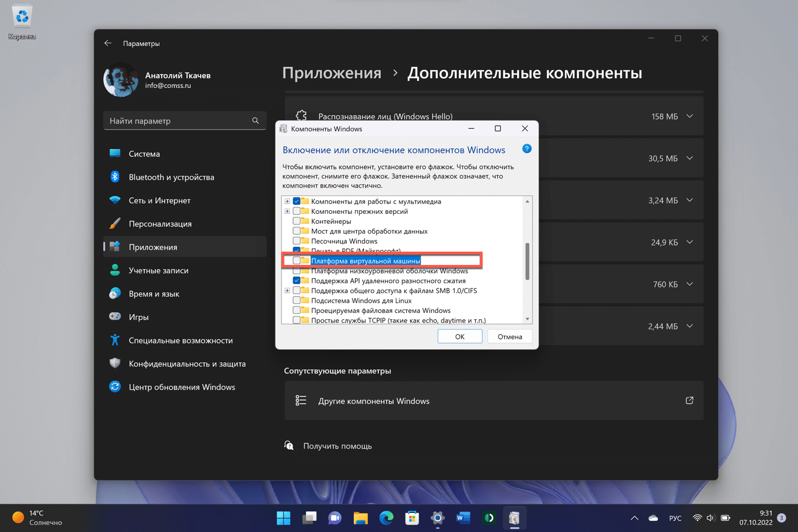
Task: Click Отмена to cancel the dialog
Action: pos(510,336)
